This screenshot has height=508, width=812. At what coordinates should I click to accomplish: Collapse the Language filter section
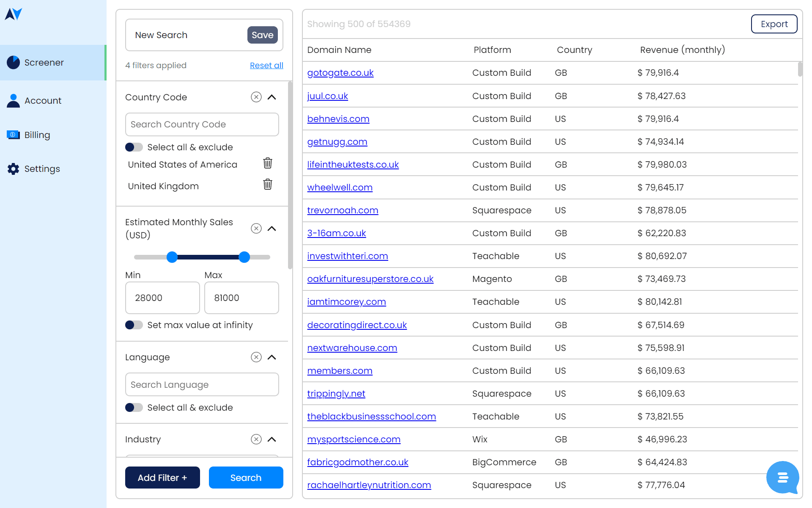point(272,357)
